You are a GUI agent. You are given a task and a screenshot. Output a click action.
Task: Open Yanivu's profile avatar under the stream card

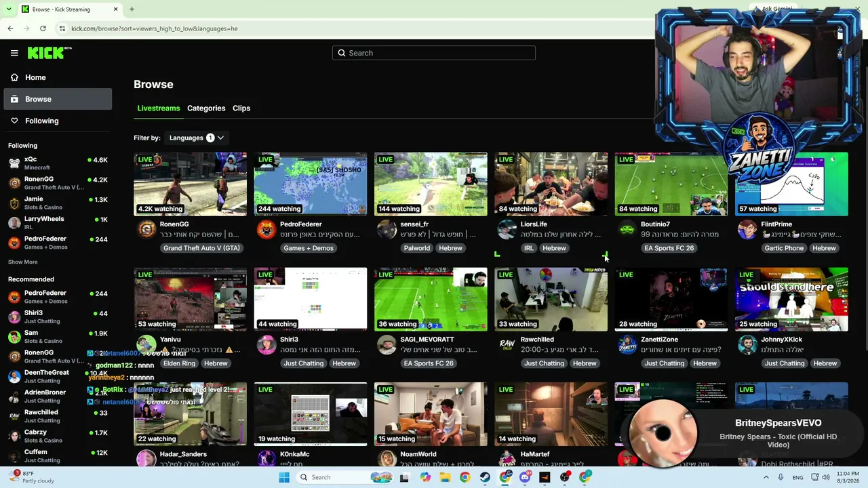[x=146, y=345]
